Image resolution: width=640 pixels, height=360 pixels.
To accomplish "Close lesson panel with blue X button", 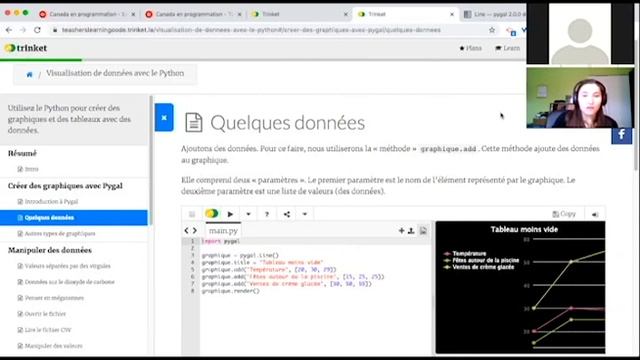I will pyautogui.click(x=164, y=118).
